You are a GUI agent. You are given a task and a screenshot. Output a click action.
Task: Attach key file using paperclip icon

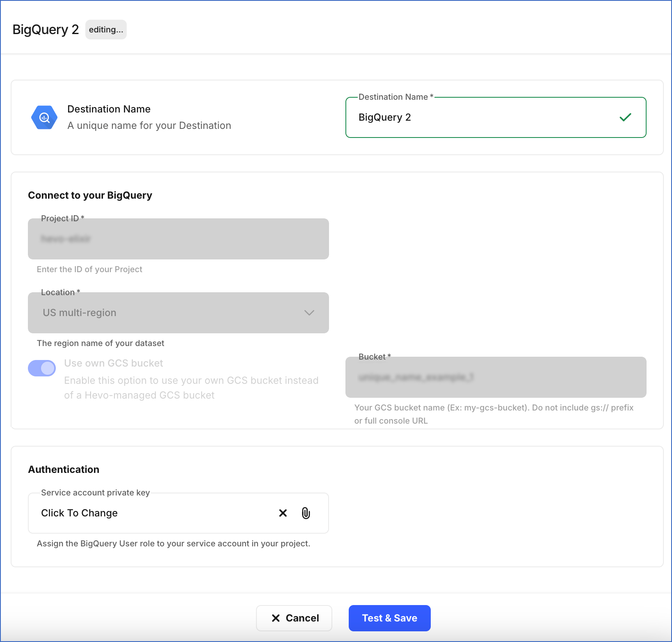tap(306, 513)
